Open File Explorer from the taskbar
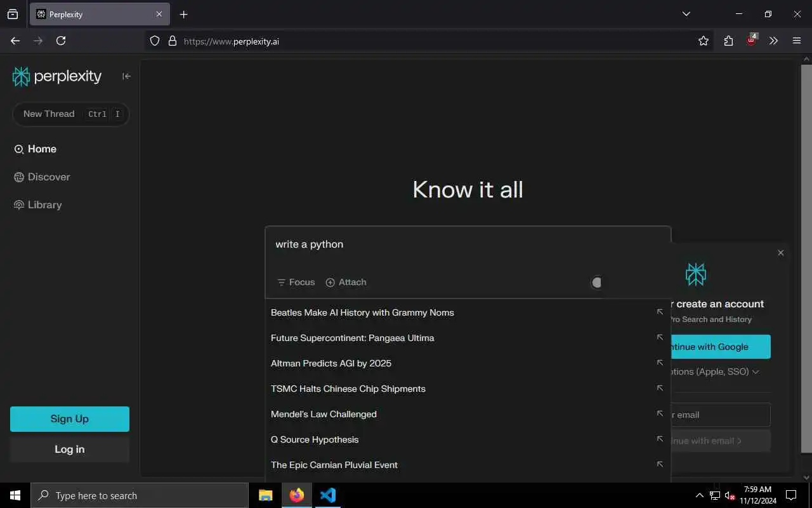Image resolution: width=812 pixels, height=508 pixels. 266,495
